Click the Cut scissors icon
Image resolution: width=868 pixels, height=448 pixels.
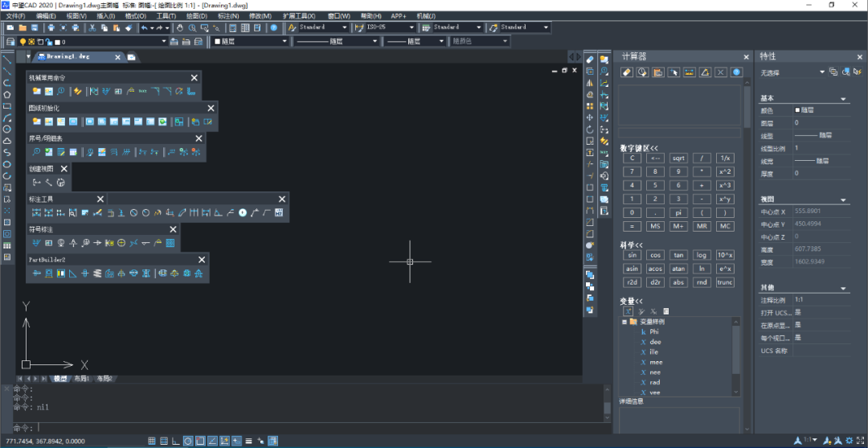(92, 27)
